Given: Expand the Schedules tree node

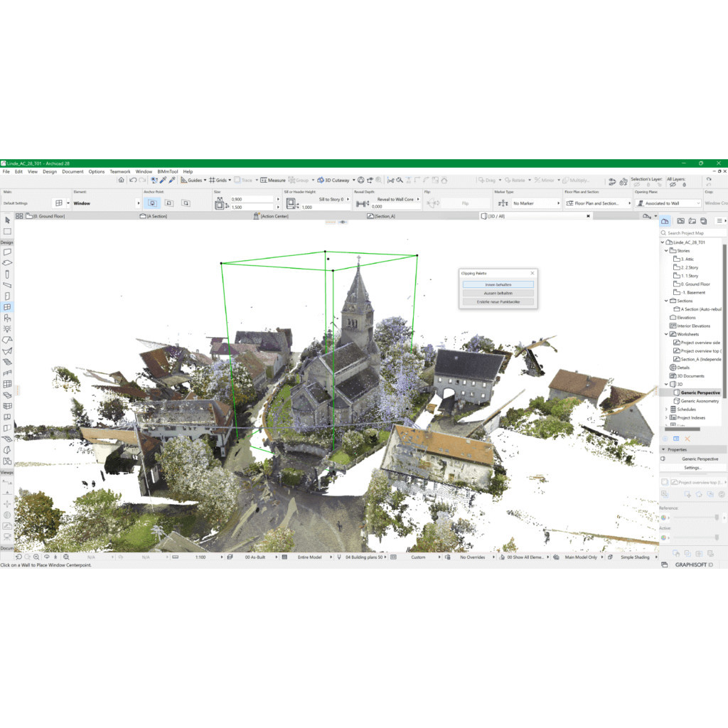Looking at the screenshot, I should [x=666, y=409].
